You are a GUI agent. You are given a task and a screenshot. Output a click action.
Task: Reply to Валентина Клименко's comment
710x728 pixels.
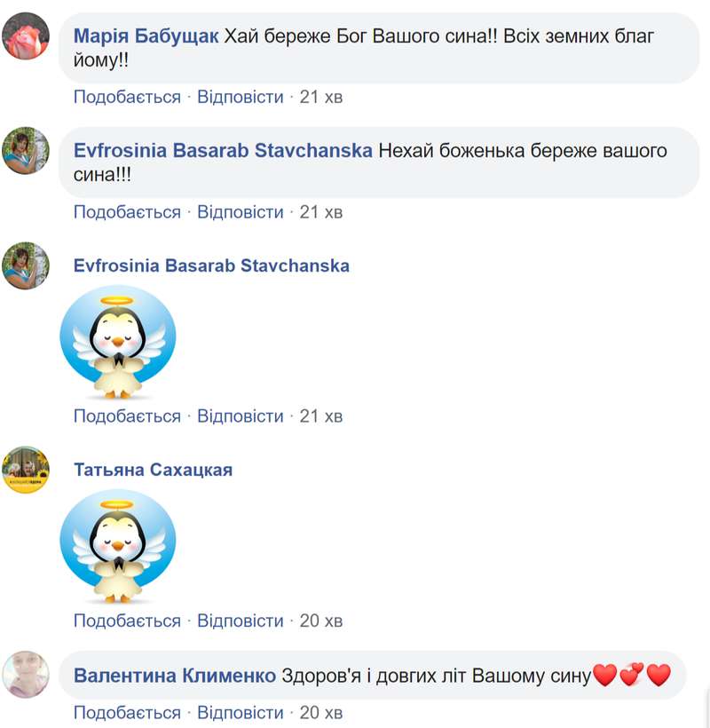point(241,713)
